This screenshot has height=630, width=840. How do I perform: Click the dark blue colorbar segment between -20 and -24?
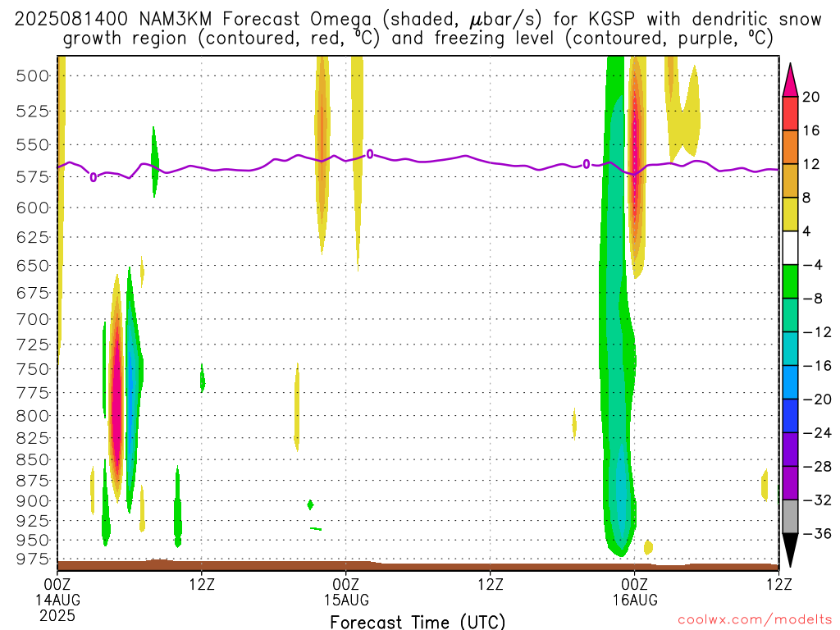[790, 416]
